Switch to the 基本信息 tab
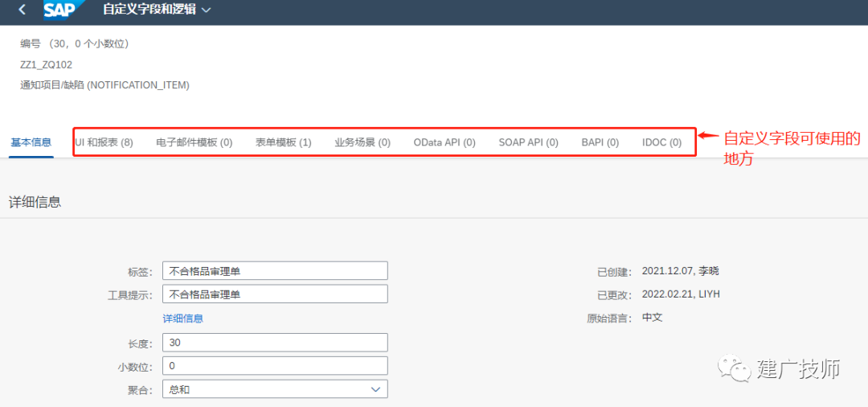Image resolution: width=868 pixels, height=407 pixels. [31, 142]
